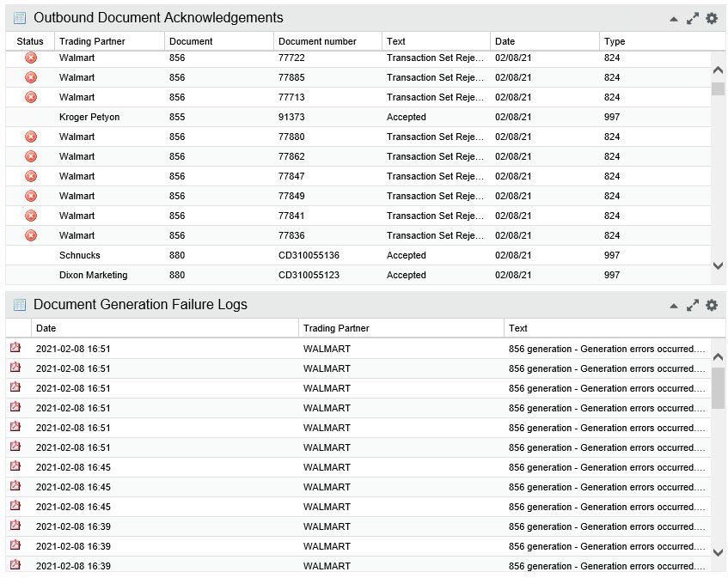Open settings gear of Outbound Document Acknowledgements

[x=712, y=18]
